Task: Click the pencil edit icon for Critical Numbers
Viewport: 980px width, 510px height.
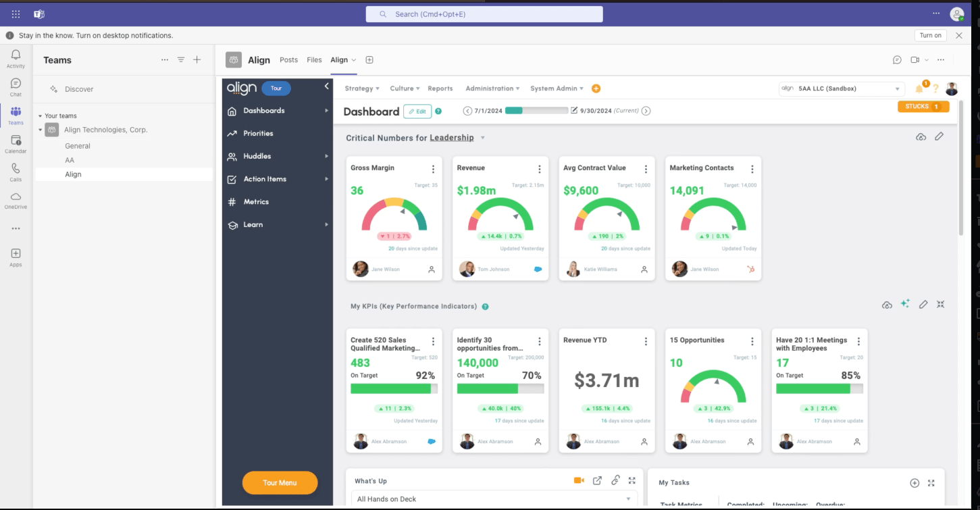Action: click(x=939, y=137)
